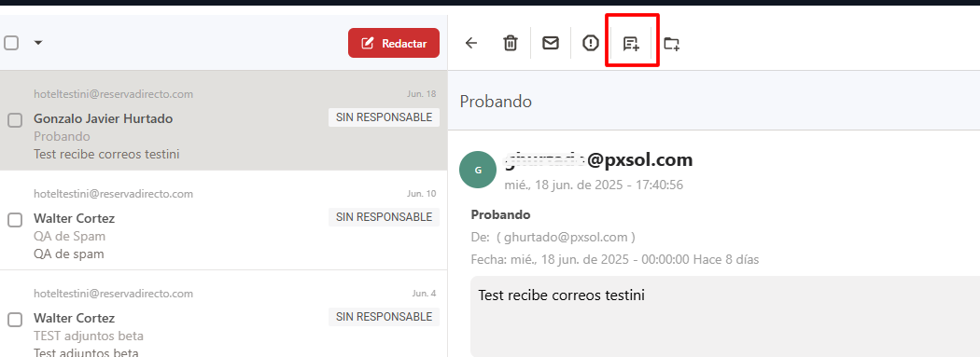Tick checkbox for TEST adjuntos beta email
980x357 pixels.
click(x=14, y=320)
